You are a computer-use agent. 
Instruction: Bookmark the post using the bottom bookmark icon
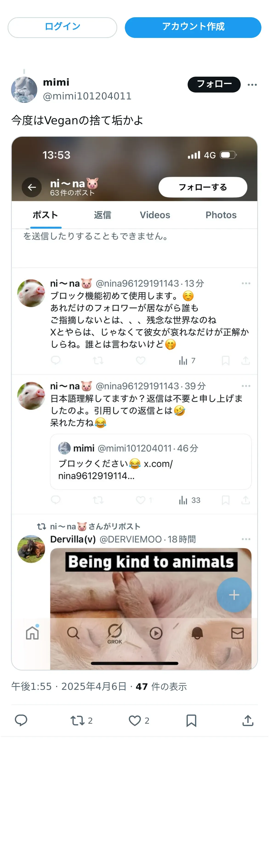tap(191, 720)
